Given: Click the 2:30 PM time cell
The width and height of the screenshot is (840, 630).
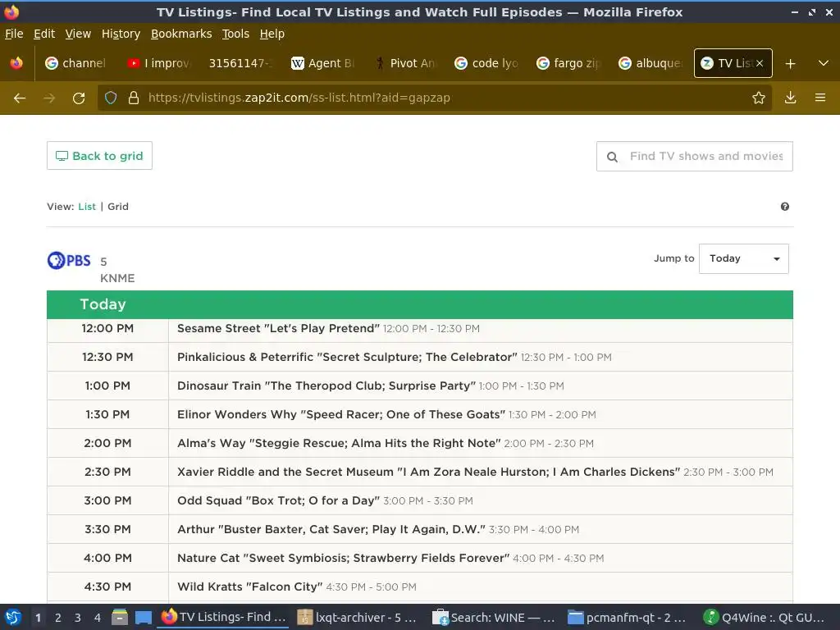Looking at the screenshot, I should (x=107, y=472).
